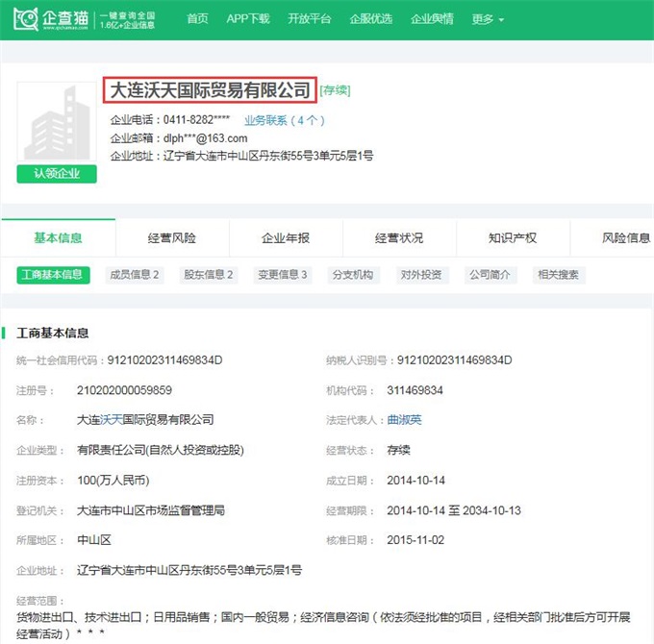This screenshot has width=654, height=644.
Task: Select the 变更信息 3 sub-tab
Action: coord(283,275)
